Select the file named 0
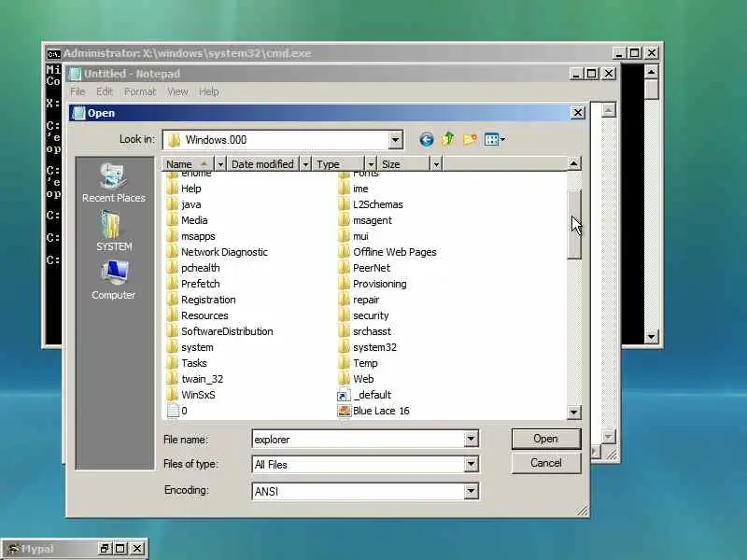This screenshot has height=560, width=747. tap(177, 411)
